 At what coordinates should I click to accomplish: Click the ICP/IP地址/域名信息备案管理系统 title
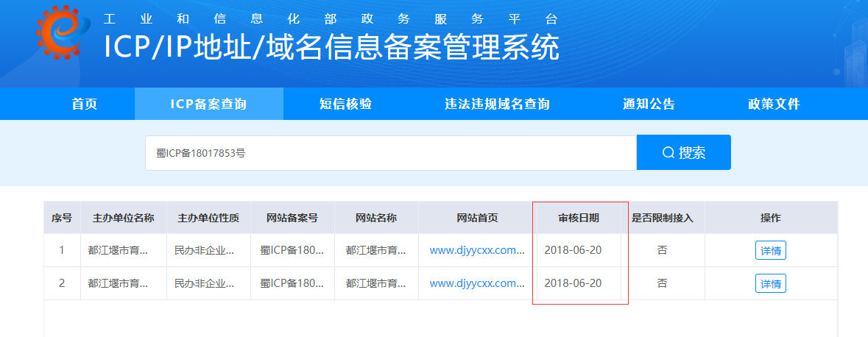click(x=331, y=48)
